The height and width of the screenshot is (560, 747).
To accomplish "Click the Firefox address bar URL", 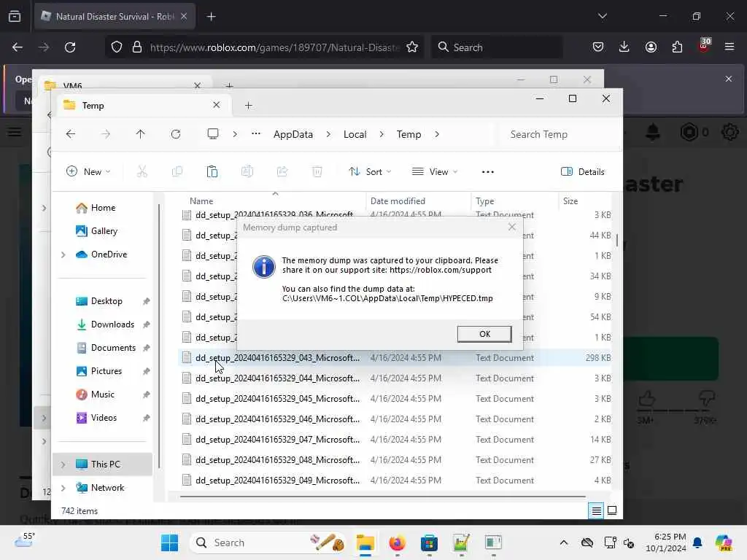I will 274,47.
